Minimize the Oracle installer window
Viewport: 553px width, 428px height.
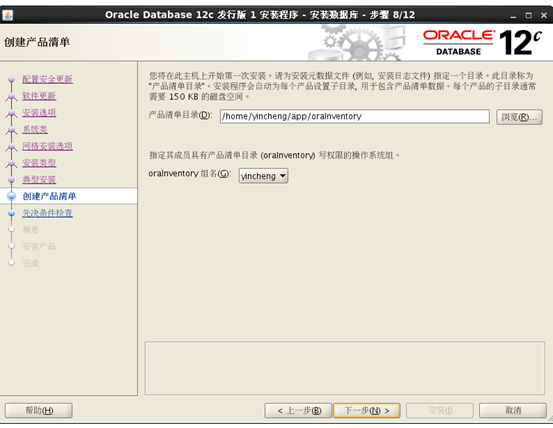click(513, 16)
